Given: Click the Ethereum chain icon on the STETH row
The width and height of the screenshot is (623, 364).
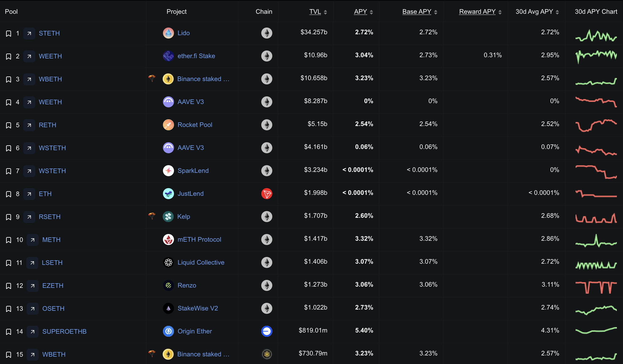Looking at the screenshot, I should click(267, 33).
